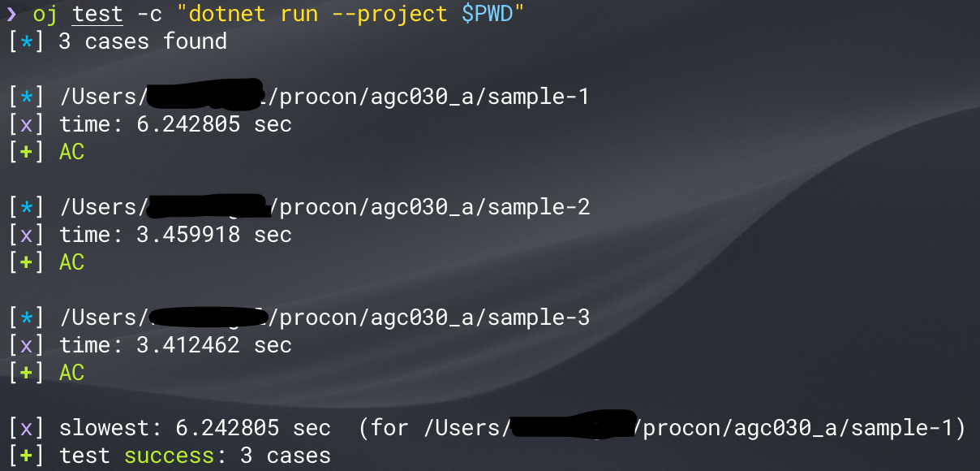980x471 pixels.
Task: Click the [x] marker before 'slowest'
Action: tap(26, 428)
